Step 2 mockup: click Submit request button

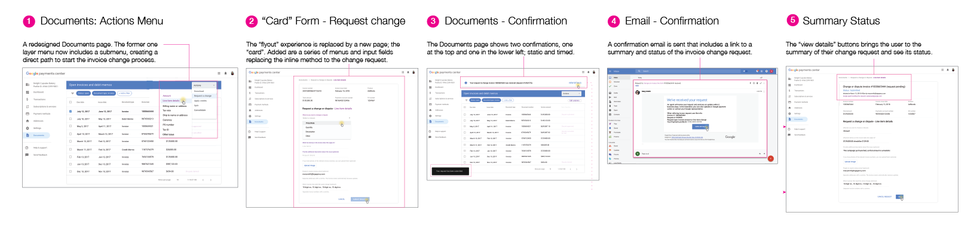(360, 199)
